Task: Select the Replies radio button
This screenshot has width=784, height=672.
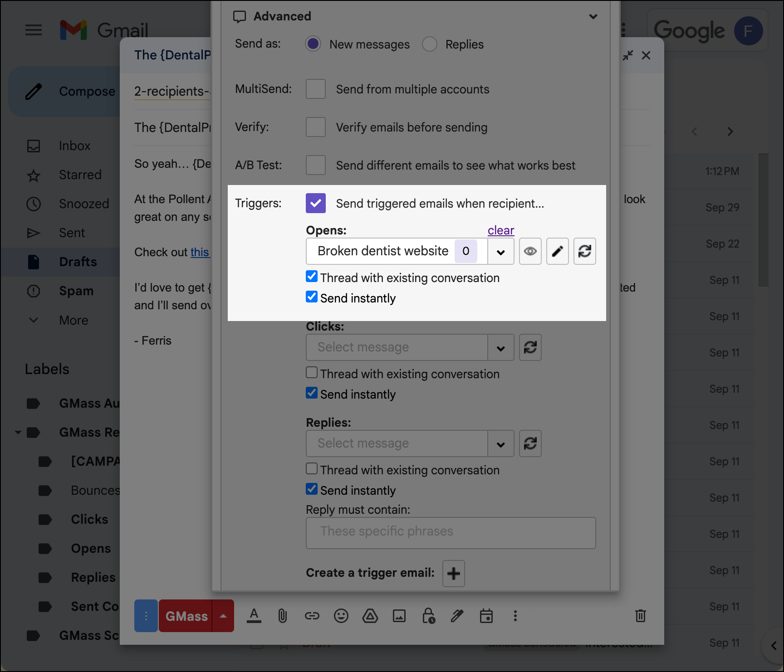Action: (430, 44)
